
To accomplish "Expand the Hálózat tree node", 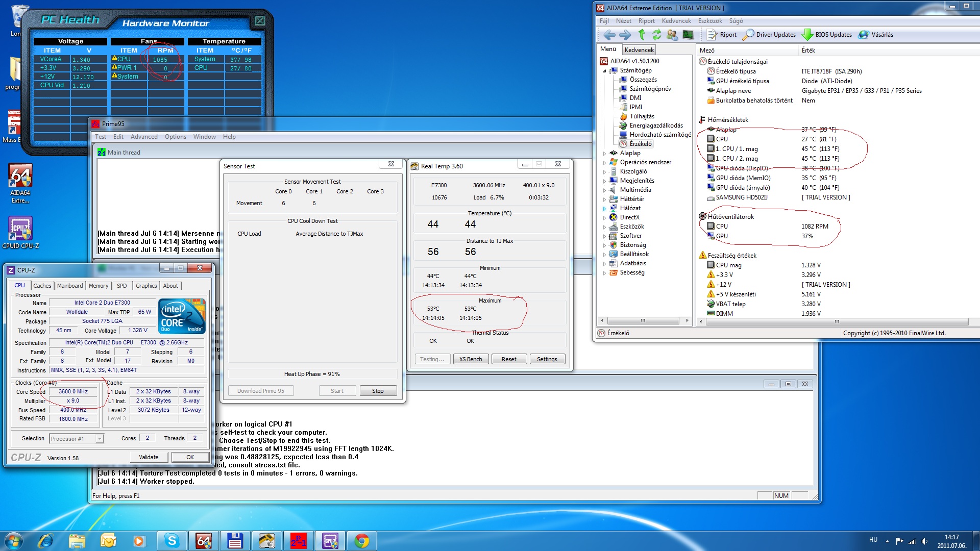I will tap(605, 209).
